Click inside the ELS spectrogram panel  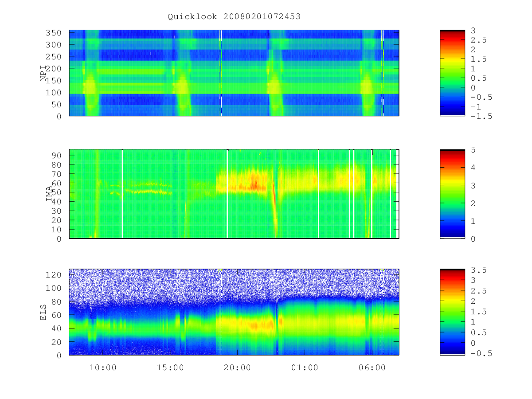point(234,312)
